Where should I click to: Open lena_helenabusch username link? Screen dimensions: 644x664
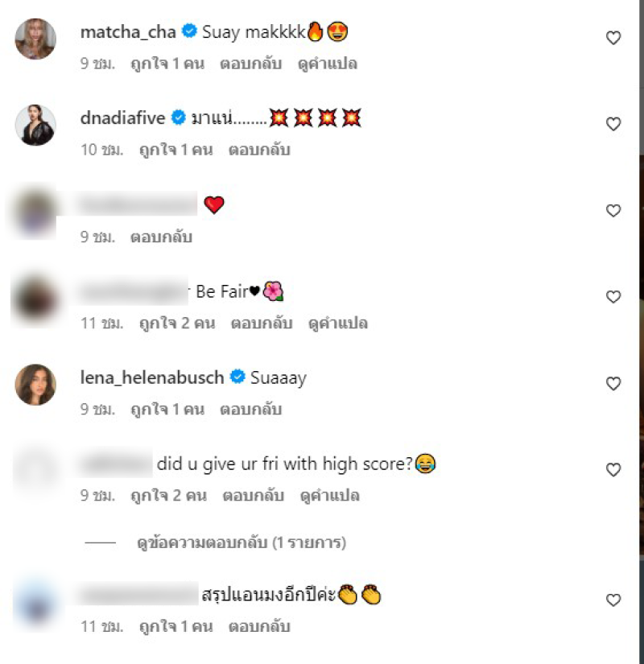(152, 377)
